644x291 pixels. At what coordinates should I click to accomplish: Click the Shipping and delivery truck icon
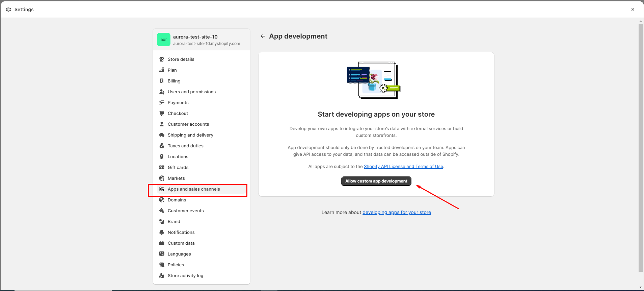[x=162, y=135]
